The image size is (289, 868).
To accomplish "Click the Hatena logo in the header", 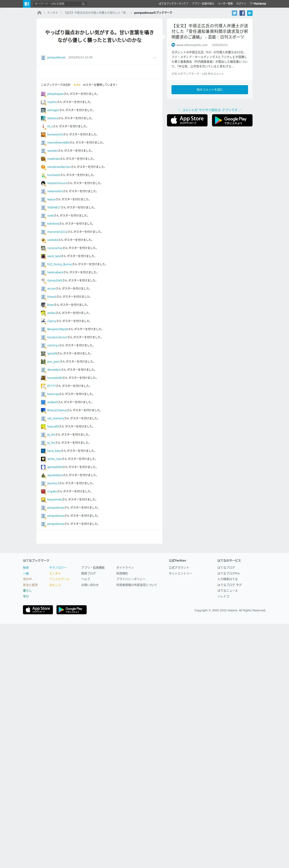I will [x=258, y=4].
